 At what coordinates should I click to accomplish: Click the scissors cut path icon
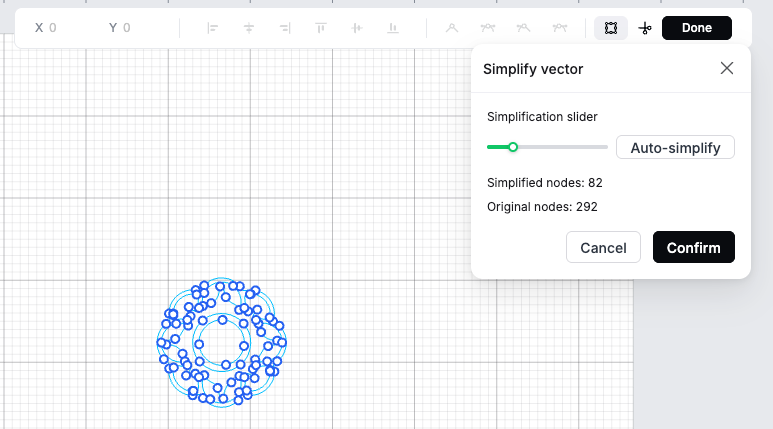click(x=645, y=28)
